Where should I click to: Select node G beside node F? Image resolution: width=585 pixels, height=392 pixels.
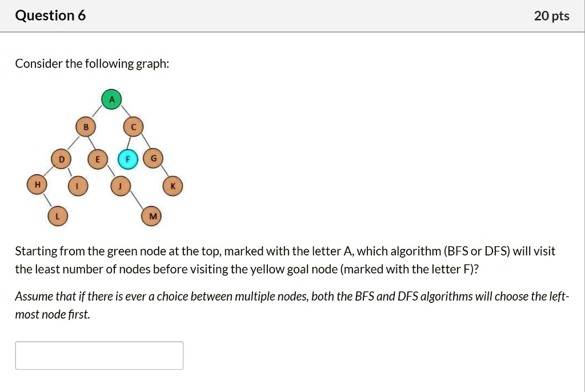pyautogui.click(x=153, y=158)
